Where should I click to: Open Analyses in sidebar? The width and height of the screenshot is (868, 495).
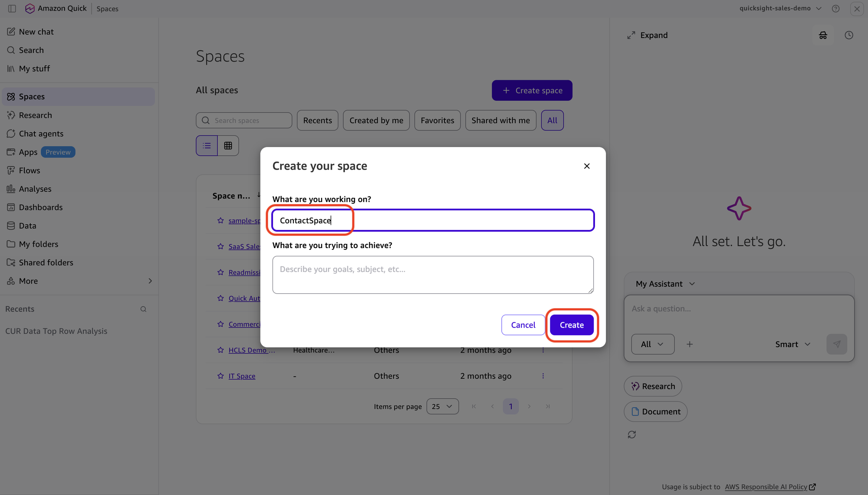(x=35, y=189)
